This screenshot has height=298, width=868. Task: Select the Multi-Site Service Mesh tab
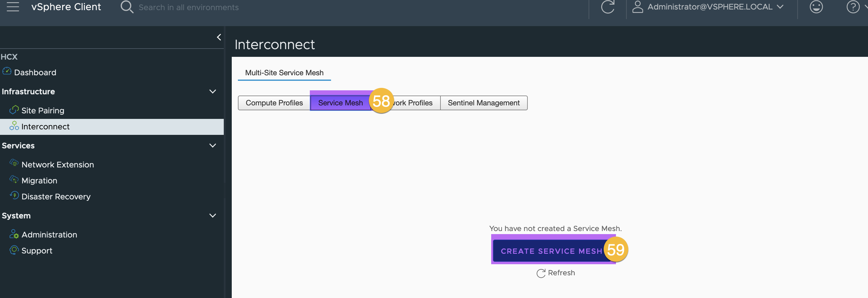coord(284,73)
